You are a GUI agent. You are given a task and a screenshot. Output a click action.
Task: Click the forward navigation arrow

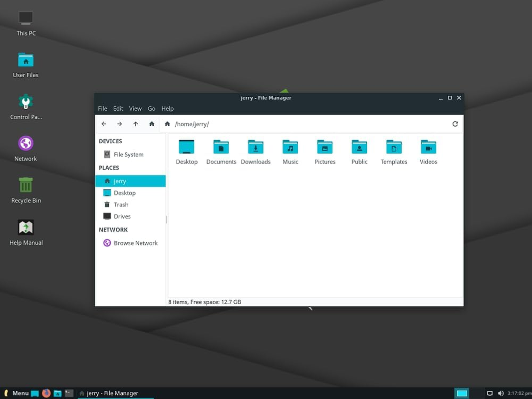[x=120, y=124]
